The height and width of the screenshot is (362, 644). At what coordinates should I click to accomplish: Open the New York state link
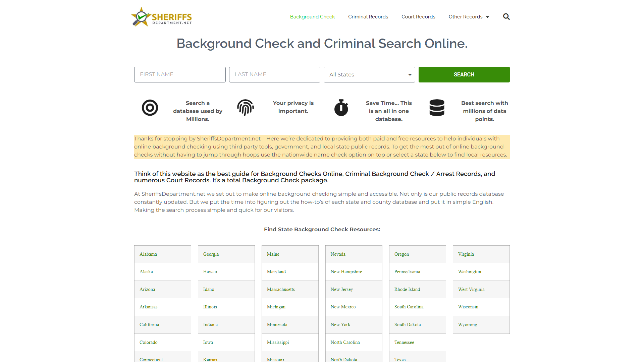tap(340, 325)
